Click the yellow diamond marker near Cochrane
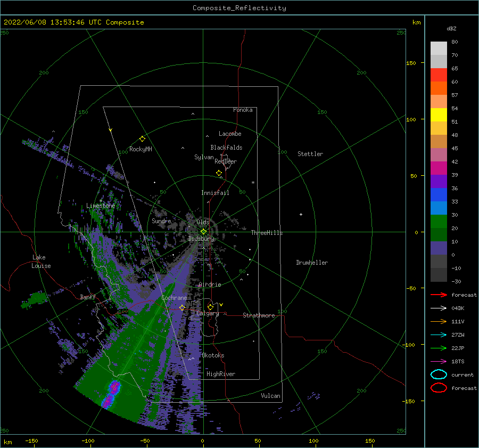 (x=183, y=307)
